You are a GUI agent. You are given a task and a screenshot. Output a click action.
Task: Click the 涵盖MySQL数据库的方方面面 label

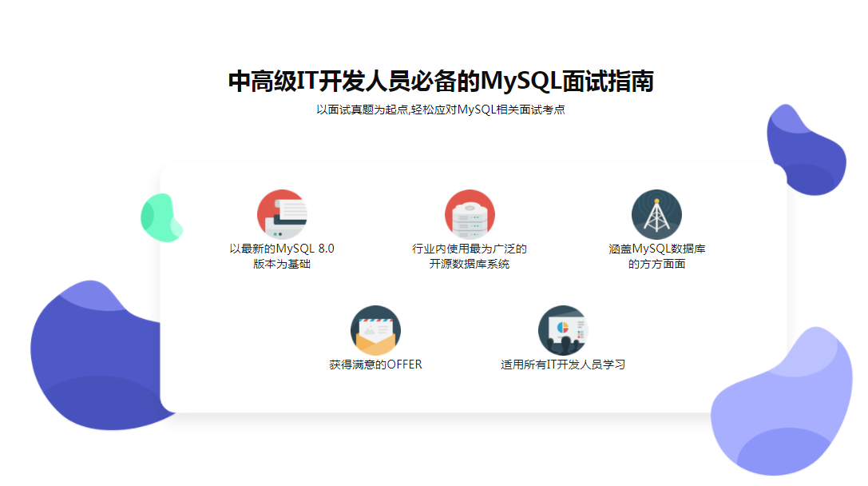(x=656, y=256)
